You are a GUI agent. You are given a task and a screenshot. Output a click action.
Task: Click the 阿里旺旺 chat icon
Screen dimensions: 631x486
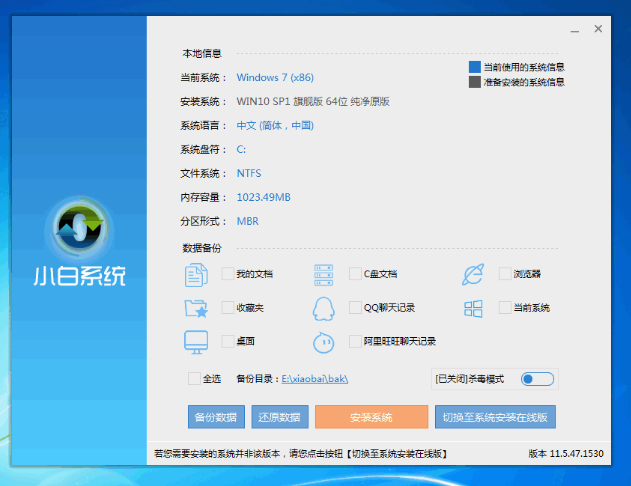pos(323,341)
